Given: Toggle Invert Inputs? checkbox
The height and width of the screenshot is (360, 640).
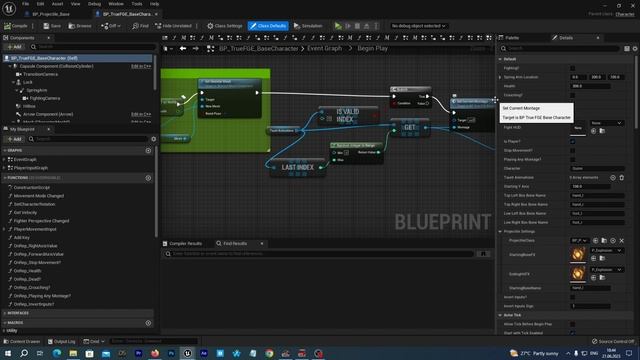Looking at the screenshot, I should pos(572,297).
